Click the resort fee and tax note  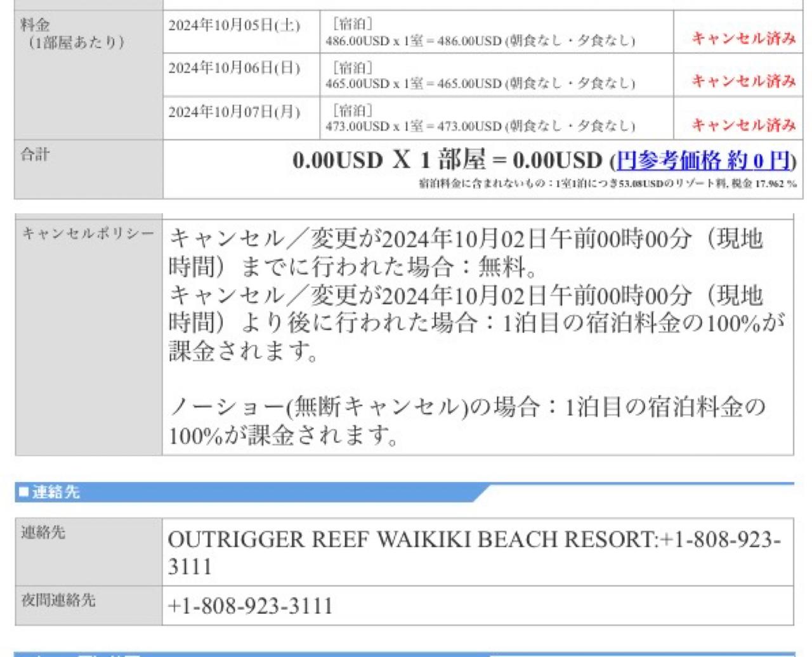(x=607, y=184)
